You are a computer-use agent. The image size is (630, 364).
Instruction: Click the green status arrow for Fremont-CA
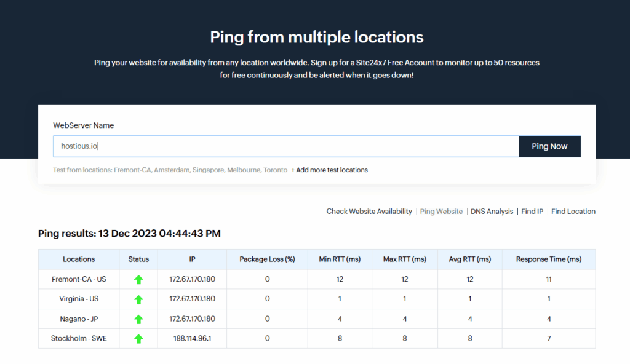pyautogui.click(x=138, y=279)
